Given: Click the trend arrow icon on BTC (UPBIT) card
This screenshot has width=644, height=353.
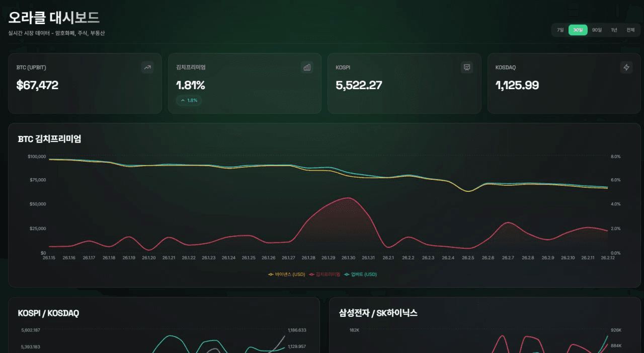Looking at the screenshot, I should coord(147,67).
